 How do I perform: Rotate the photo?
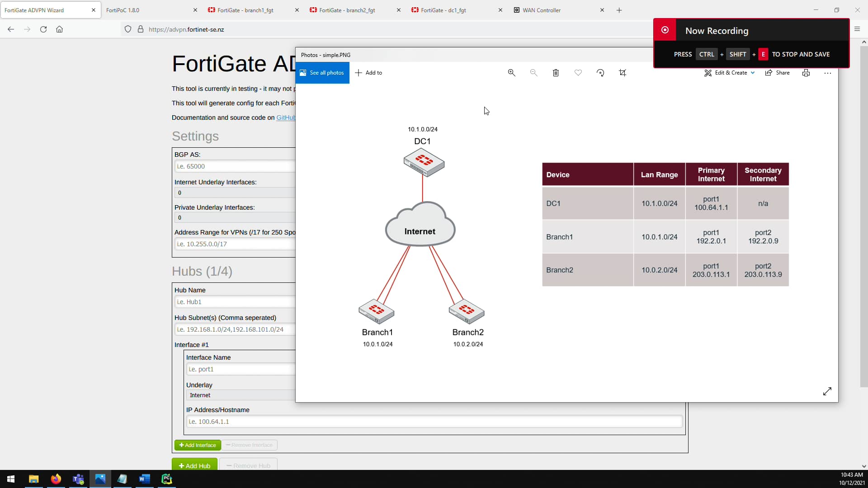[x=600, y=72]
